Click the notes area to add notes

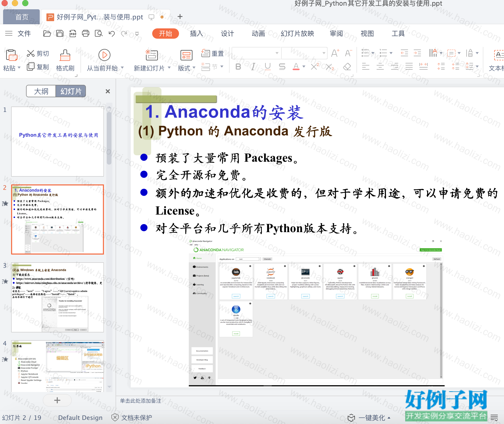pos(141,401)
